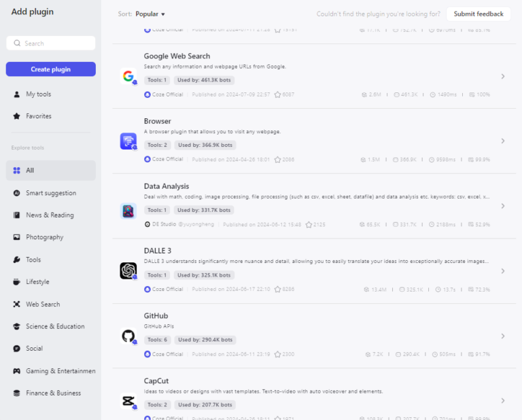This screenshot has height=420, width=522.
Task: Click the CapCut plugin logo
Action: click(128, 400)
